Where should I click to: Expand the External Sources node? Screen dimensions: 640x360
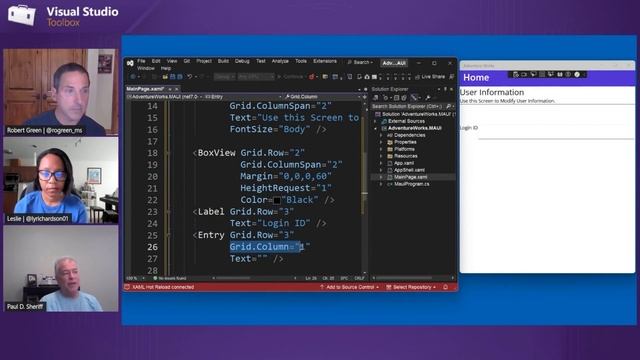pyautogui.click(x=376, y=121)
